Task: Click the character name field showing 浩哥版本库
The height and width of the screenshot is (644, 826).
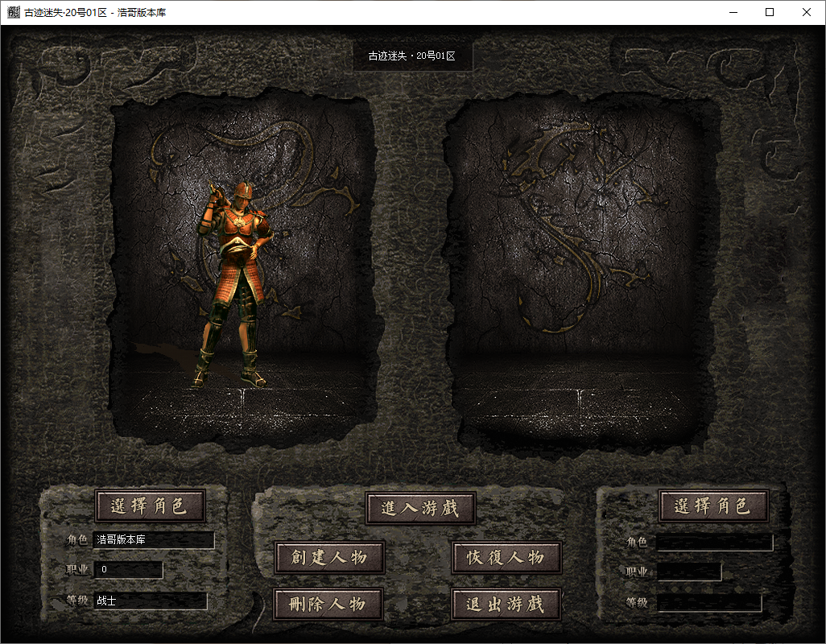Action: [x=154, y=540]
